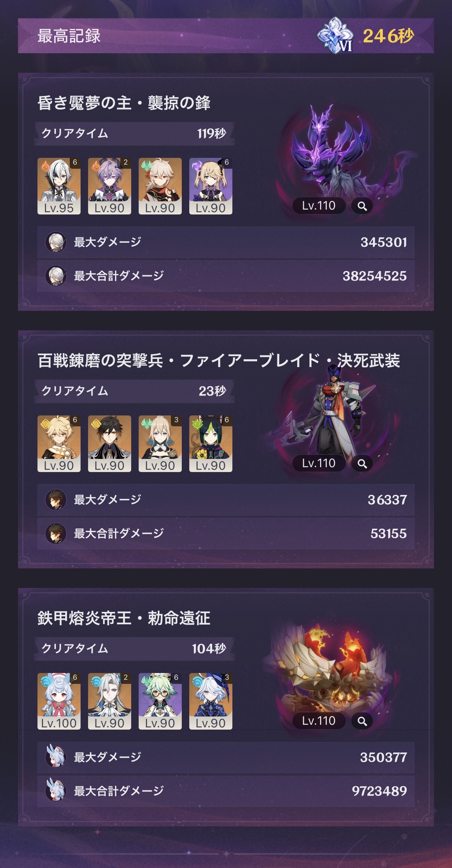452x868 pixels.
Task: Select the Lv.100 hydro character portrait
Action: tap(59, 701)
